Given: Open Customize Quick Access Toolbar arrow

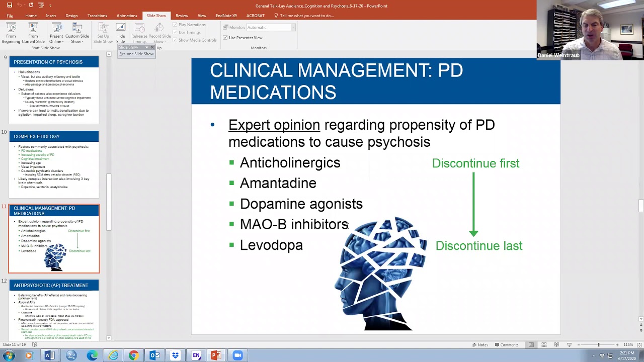Looking at the screenshot, I should (50, 6).
